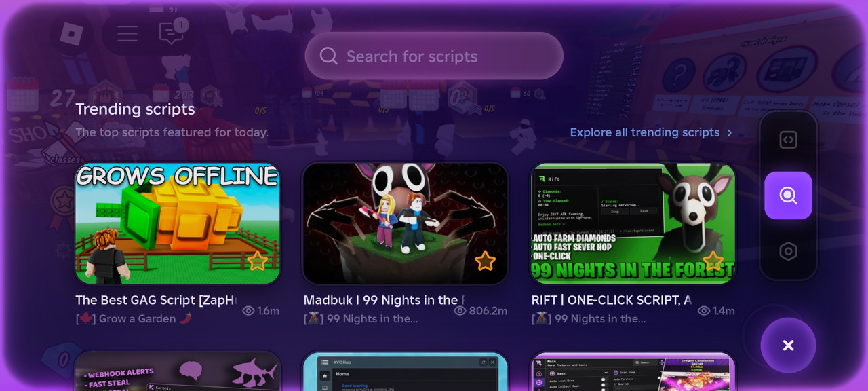The height and width of the screenshot is (391, 868).
Task: Select 'The Best GAG Script [ZapH' title
Action: [x=156, y=300]
